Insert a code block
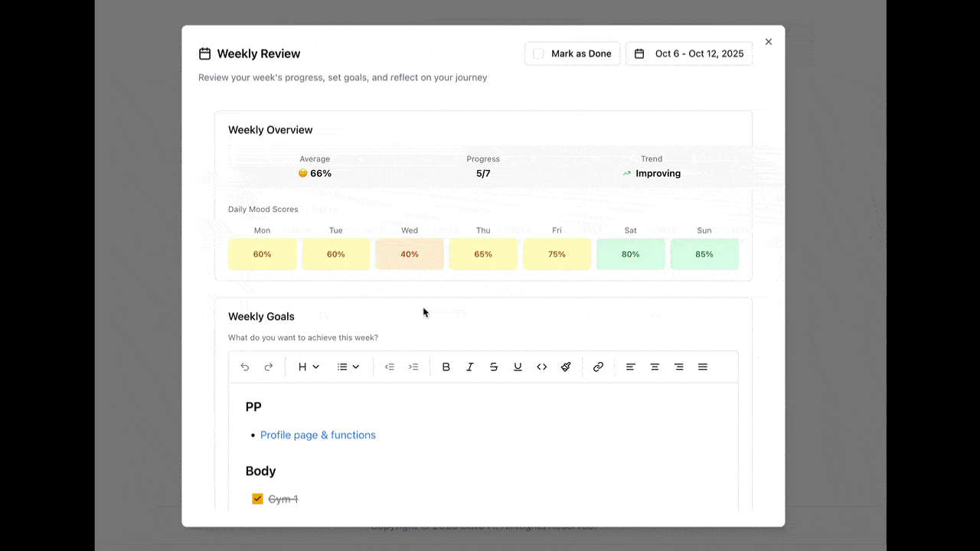This screenshot has width=980, height=551. (542, 367)
